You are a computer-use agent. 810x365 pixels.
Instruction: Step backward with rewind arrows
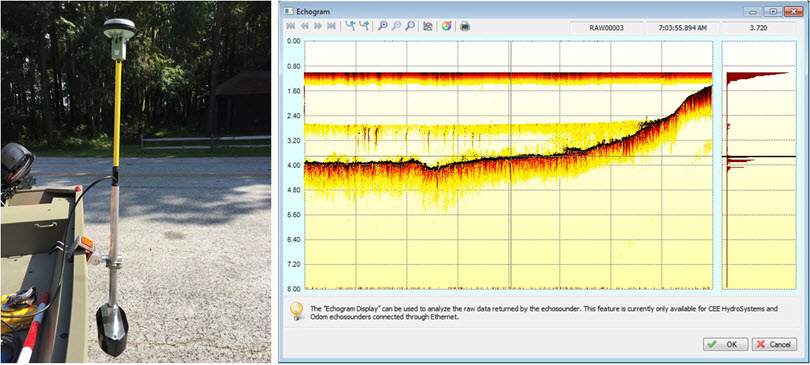pos(304,26)
